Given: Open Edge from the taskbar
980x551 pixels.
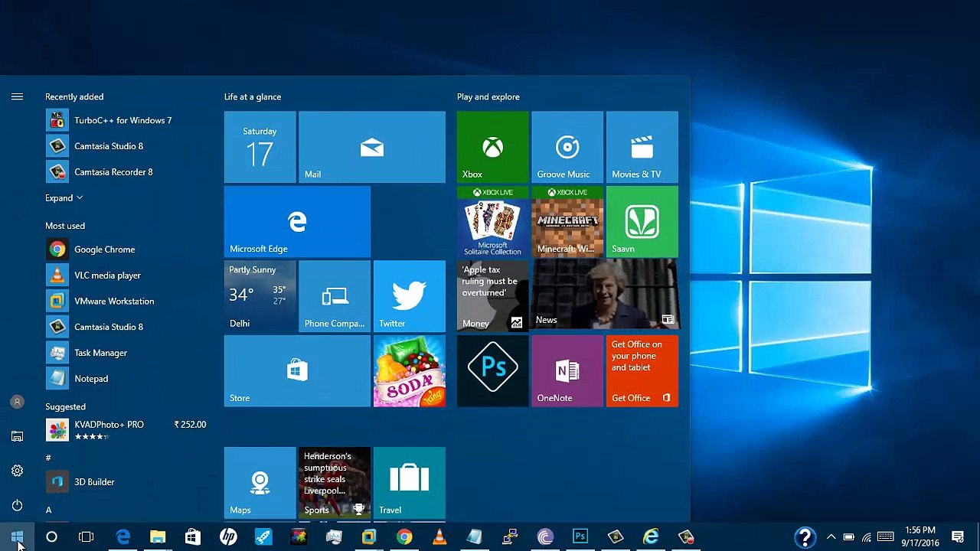Looking at the screenshot, I should point(122,537).
